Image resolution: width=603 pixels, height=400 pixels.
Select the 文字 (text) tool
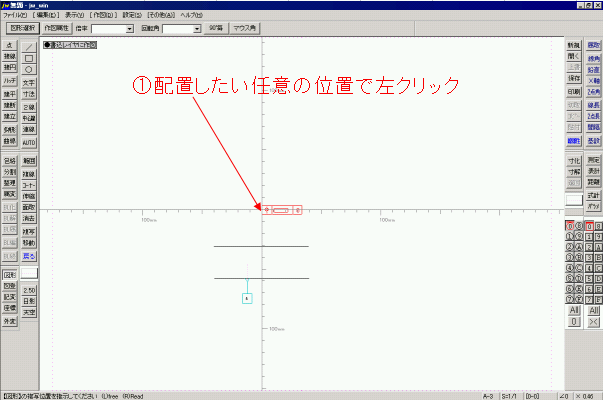tap(29, 82)
